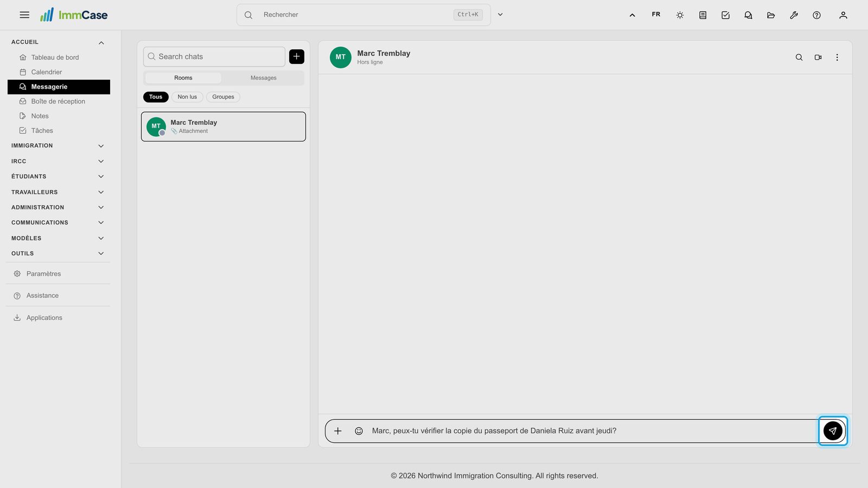Expand the IRCC section

(59, 161)
